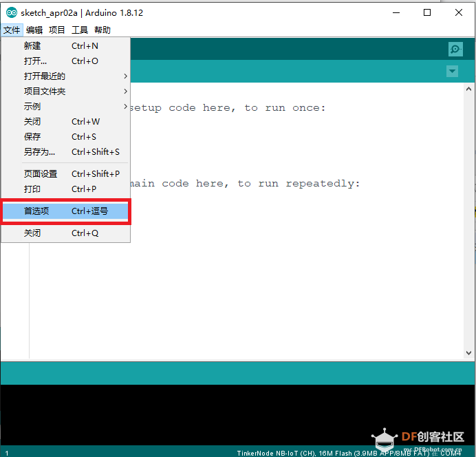Open the 文件 menu
Viewport: 476px width, 457px height.
(12, 30)
